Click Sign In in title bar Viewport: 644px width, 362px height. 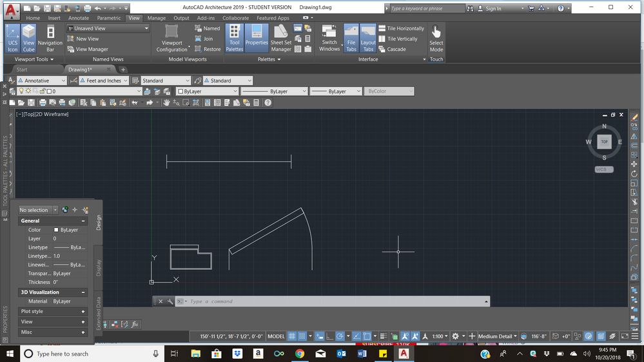pos(489,8)
